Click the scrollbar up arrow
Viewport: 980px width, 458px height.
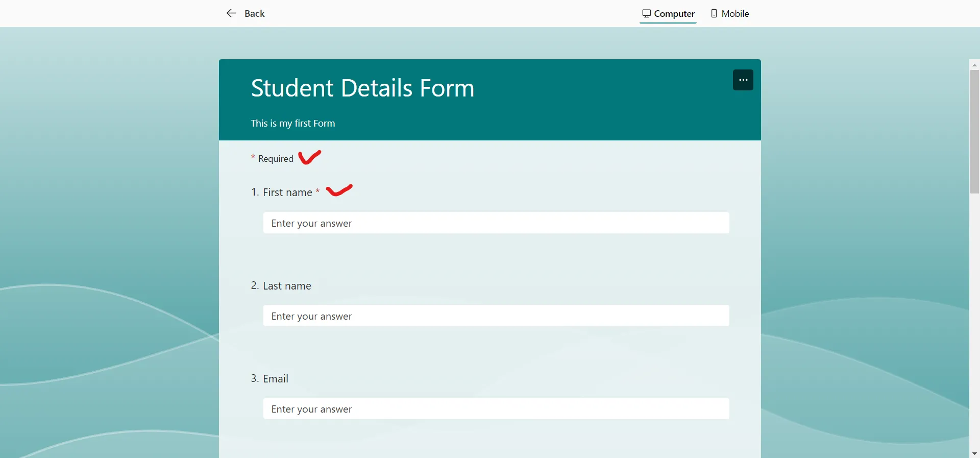974,64
